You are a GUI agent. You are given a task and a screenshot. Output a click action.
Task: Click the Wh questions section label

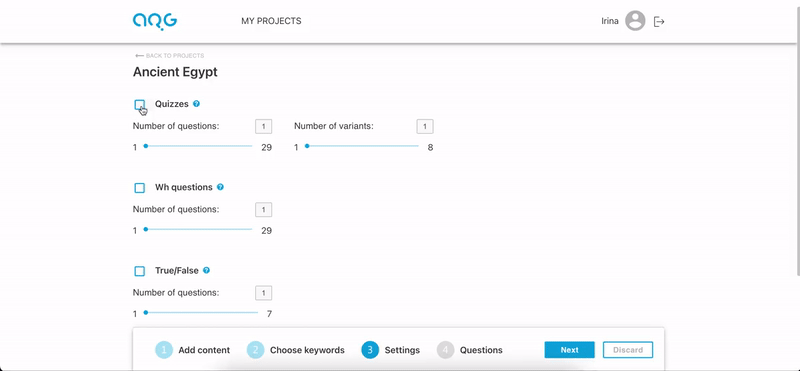point(184,187)
